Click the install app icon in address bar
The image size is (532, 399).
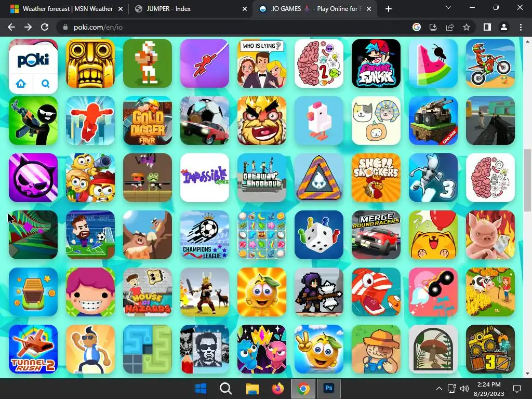pyautogui.click(x=433, y=27)
